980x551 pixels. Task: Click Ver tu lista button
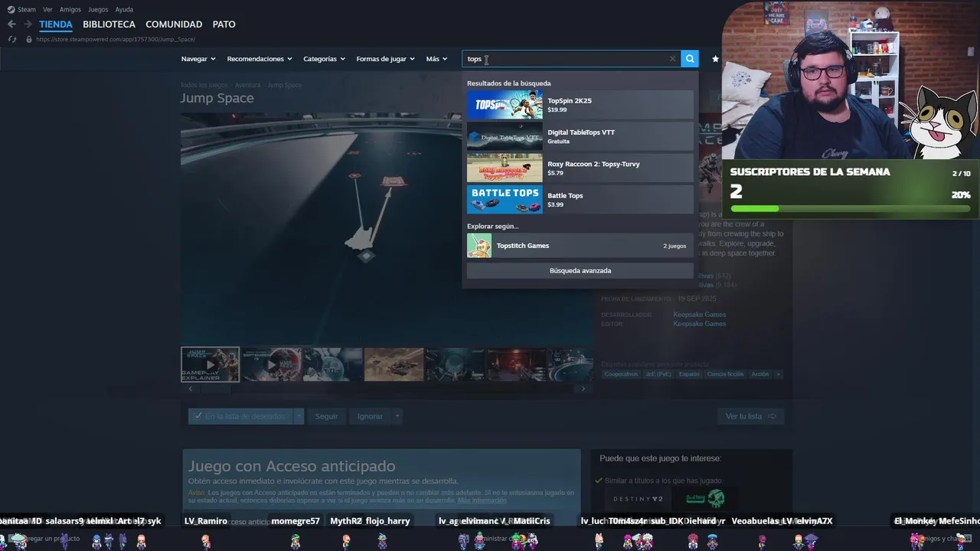point(750,416)
